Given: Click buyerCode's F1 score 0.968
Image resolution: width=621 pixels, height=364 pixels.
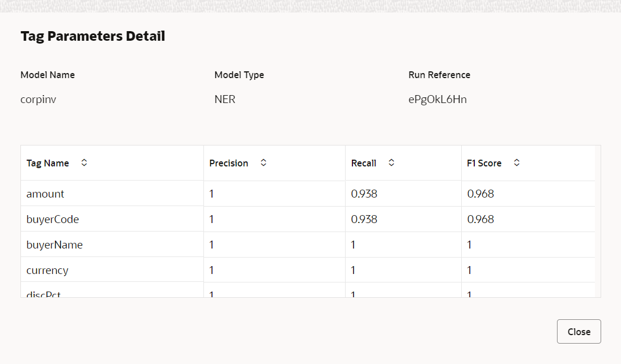Looking at the screenshot, I should tap(480, 219).
